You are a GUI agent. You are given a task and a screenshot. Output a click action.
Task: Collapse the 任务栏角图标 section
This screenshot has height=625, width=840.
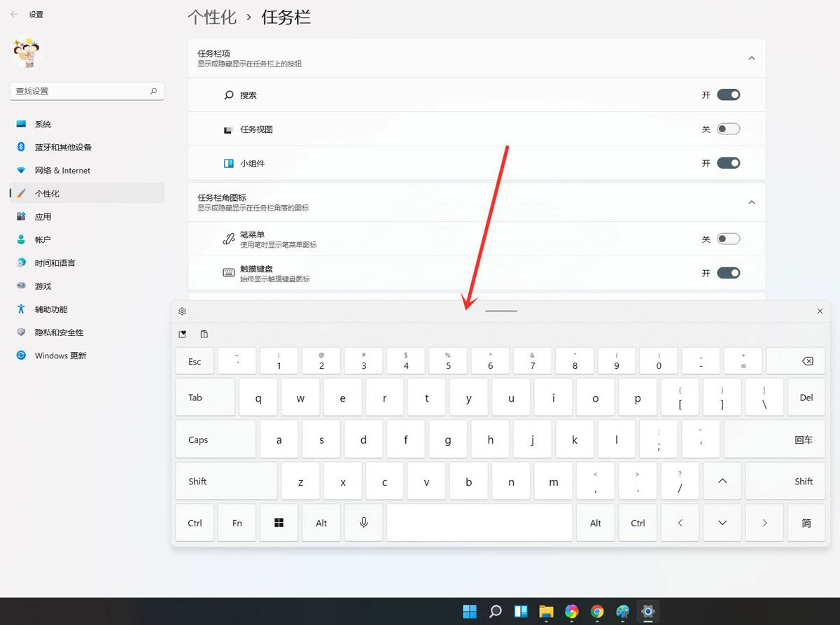(x=751, y=202)
